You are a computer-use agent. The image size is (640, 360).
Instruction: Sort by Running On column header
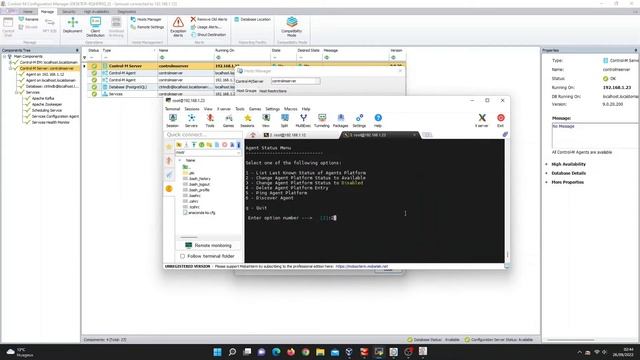(242, 50)
